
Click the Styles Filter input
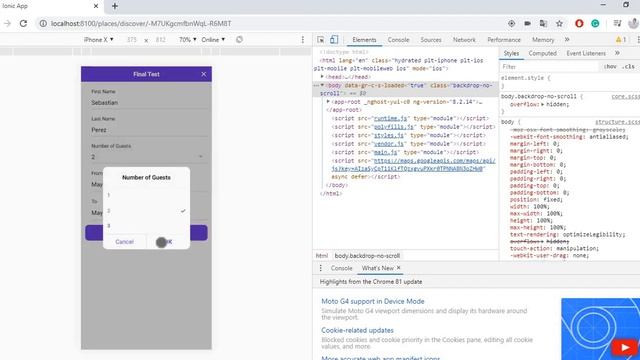click(x=549, y=67)
